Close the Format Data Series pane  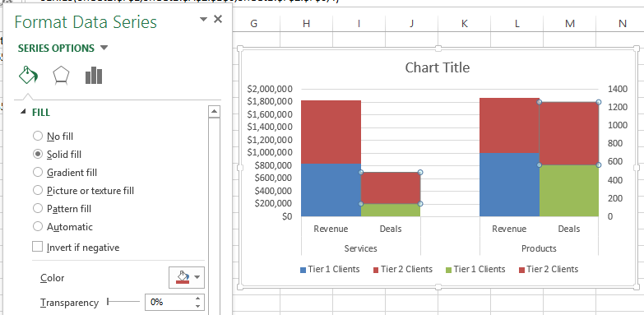[x=218, y=19]
